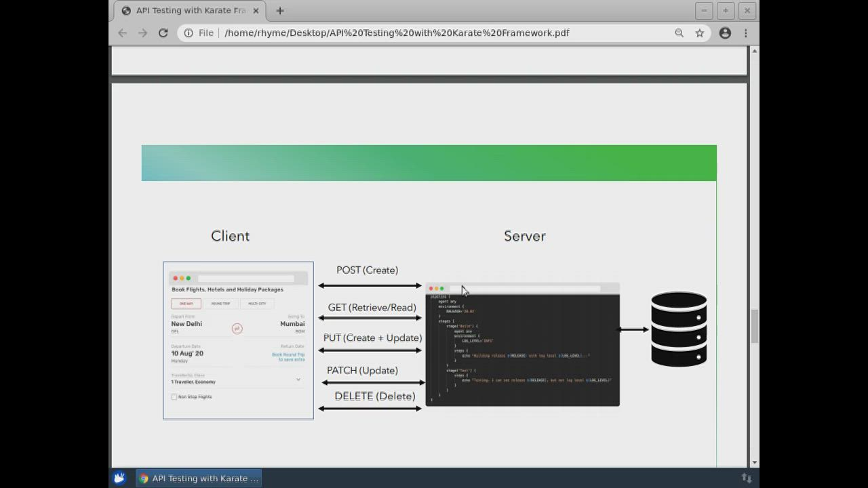
Task: Click the scrollbar up arrow
Action: click(755, 51)
